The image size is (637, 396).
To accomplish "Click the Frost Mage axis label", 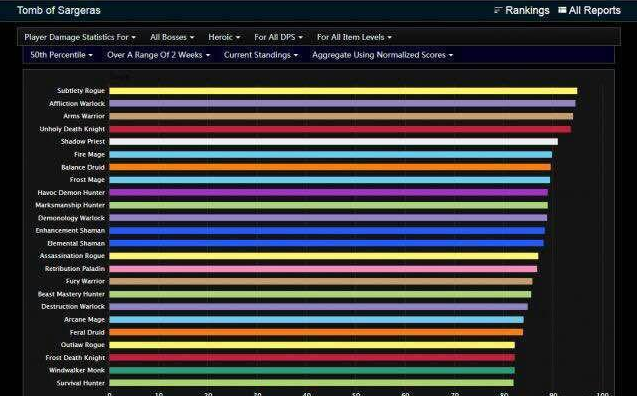I will (x=87, y=180).
